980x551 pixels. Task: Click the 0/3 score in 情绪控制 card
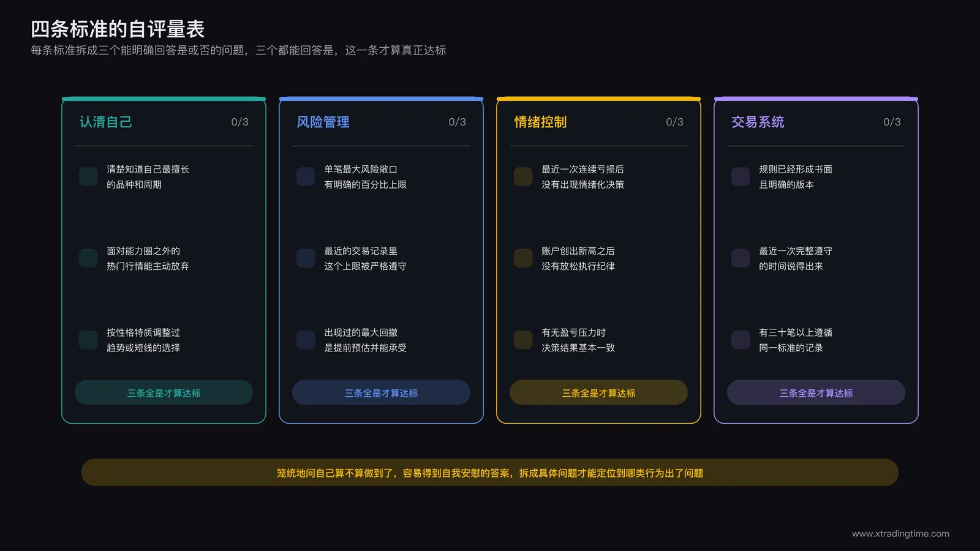(x=675, y=122)
